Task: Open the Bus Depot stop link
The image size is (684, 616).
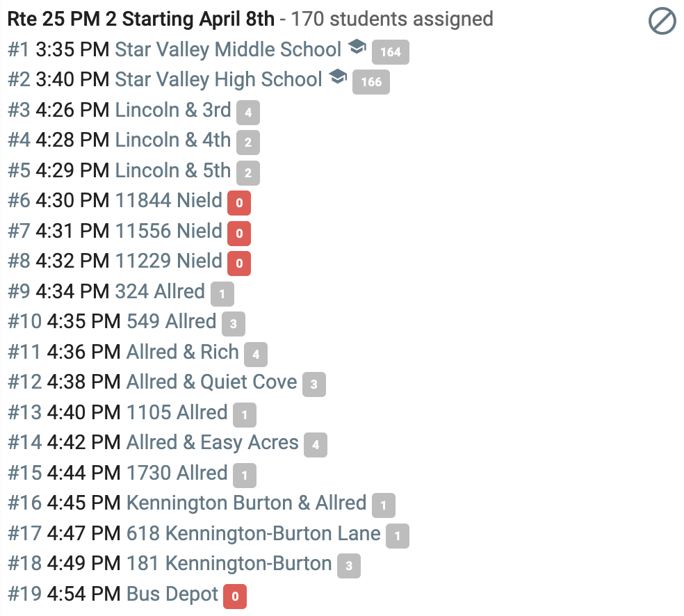Action: pyautogui.click(x=172, y=594)
